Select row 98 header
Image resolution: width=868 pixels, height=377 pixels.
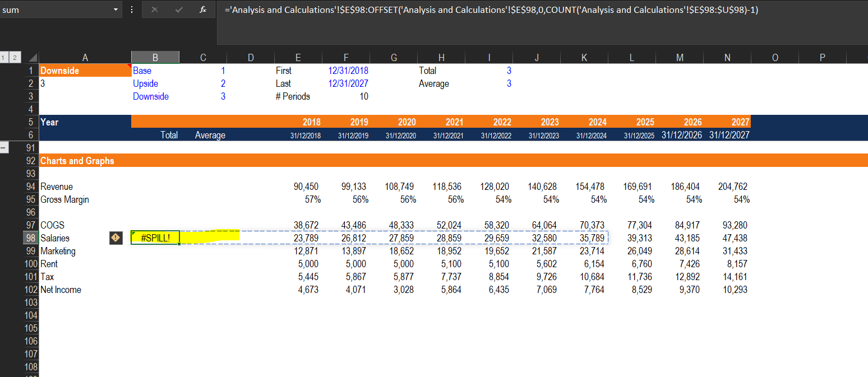31,238
